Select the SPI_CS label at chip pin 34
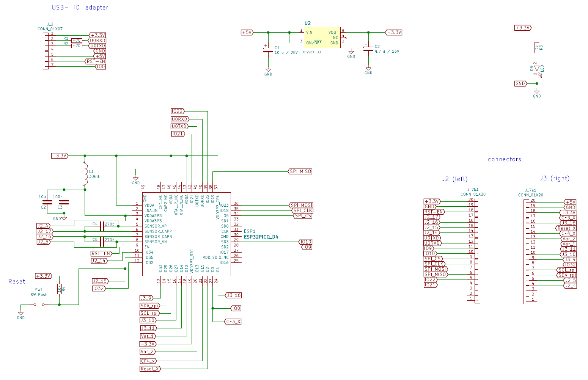 click(x=303, y=216)
